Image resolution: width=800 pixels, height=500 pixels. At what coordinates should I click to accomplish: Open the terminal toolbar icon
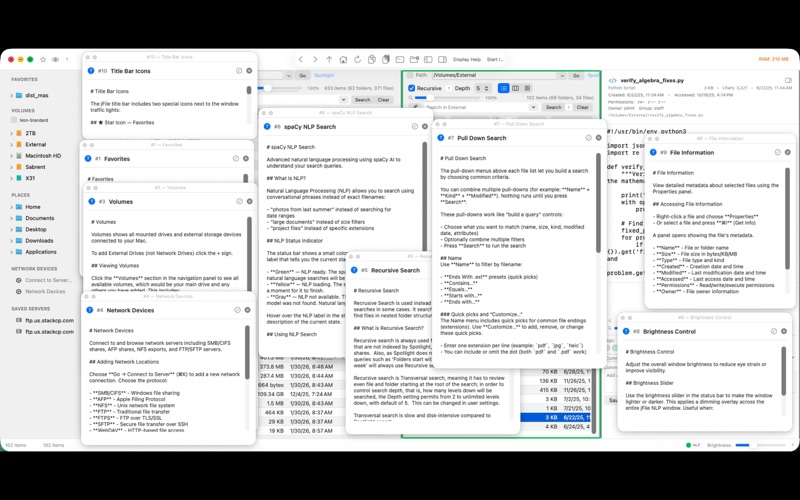click(x=400, y=59)
